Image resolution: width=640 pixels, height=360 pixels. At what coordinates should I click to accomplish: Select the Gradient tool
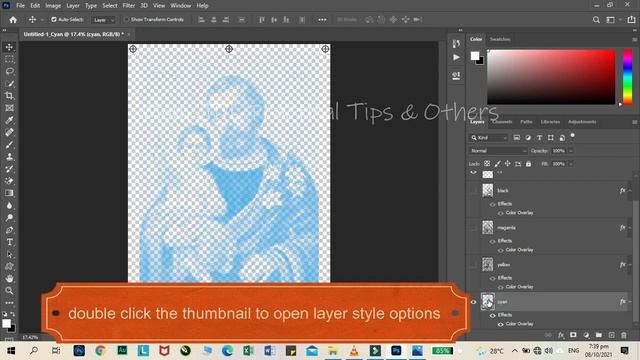[x=9, y=193]
